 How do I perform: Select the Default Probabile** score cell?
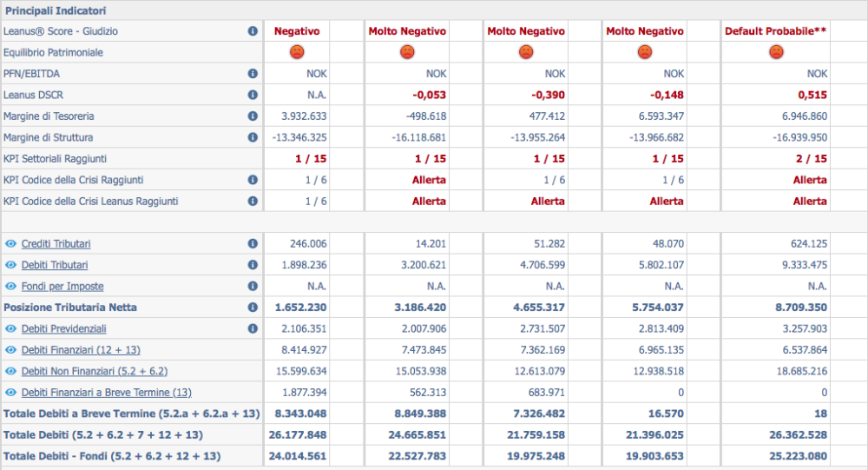(775, 31)
